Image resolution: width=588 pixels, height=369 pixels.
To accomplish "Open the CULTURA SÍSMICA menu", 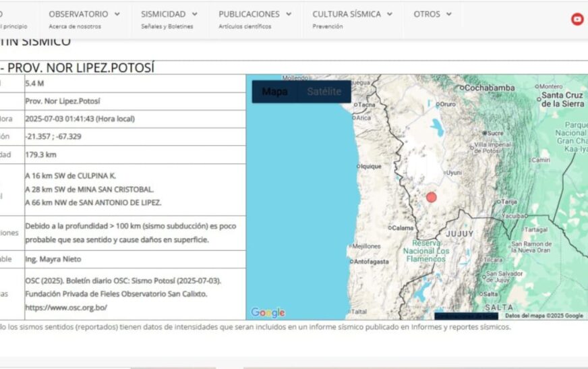I will click(x=347, y=14).
